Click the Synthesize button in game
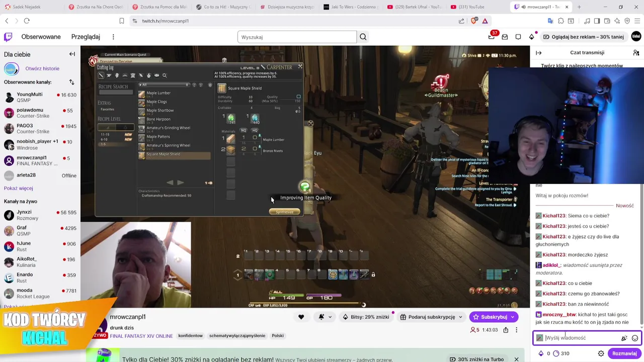The image size is (644, 362). (285, 212)
